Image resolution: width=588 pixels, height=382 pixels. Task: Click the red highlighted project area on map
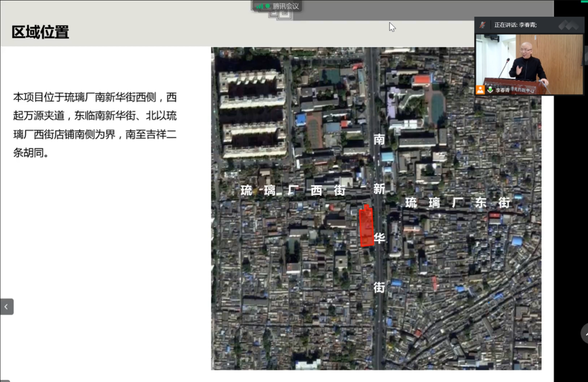(366, 226)
